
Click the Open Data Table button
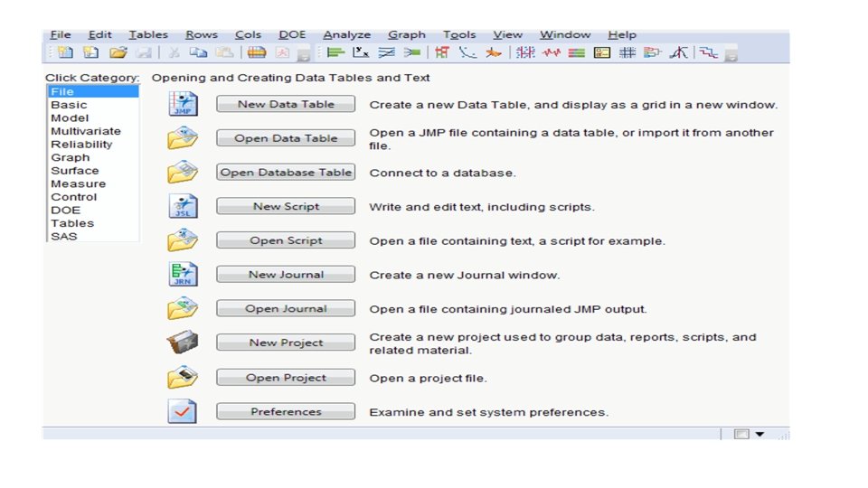pos(286,138)
